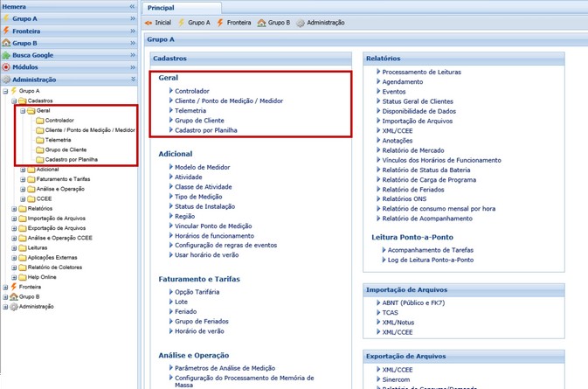This screenshot has height=389, width=588.
Task: Click the Telemetria folder icon in tree
Action: pos(39,140)
